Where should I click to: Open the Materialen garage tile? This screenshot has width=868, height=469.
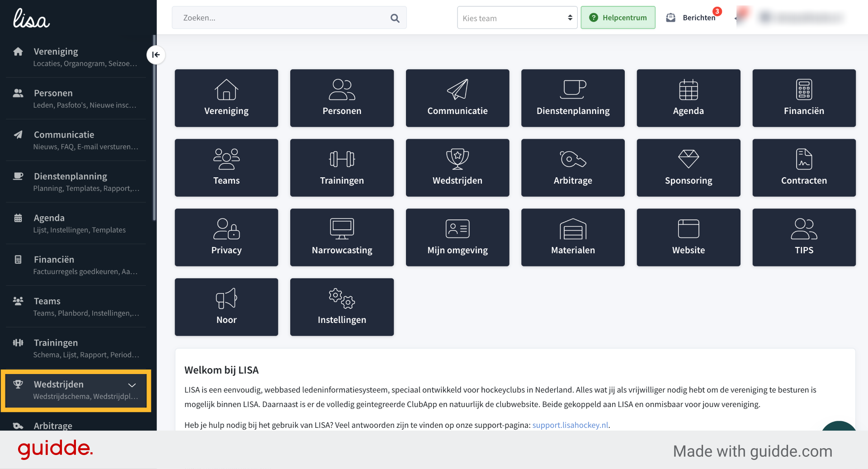click(x=573, y=237)
